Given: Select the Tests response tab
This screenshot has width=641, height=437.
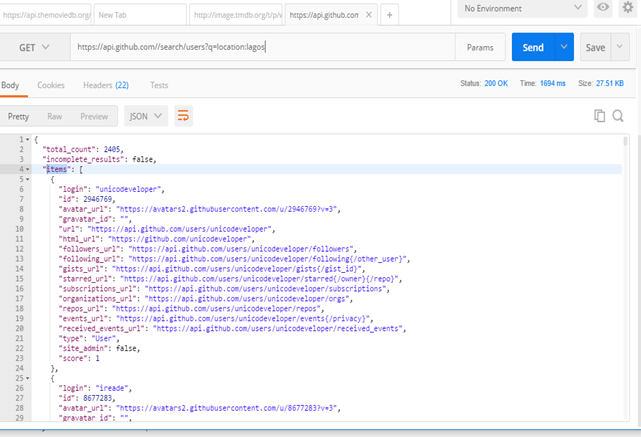Looking at the screenshot, I should point(159,85).
